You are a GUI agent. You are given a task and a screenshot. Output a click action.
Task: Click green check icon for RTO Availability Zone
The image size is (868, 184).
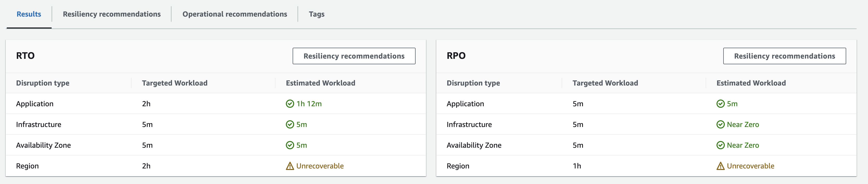(x=290, y=145)
